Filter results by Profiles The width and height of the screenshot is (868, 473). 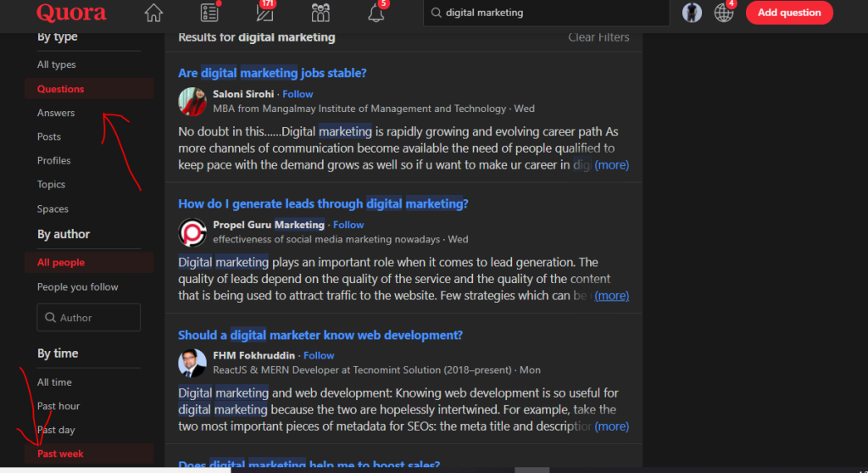[53, 160]
